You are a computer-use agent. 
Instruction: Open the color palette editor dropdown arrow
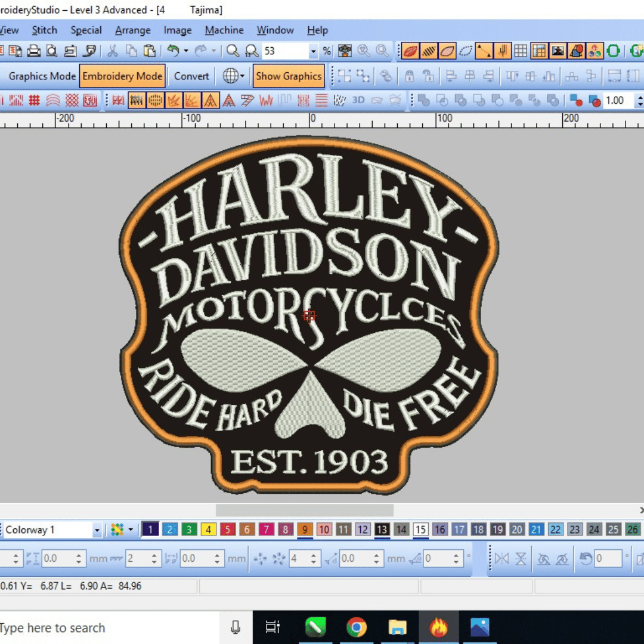tap(131, 530)
